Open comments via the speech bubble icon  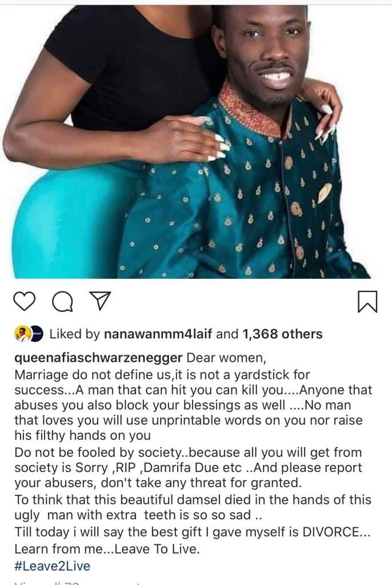coord(62,302)
